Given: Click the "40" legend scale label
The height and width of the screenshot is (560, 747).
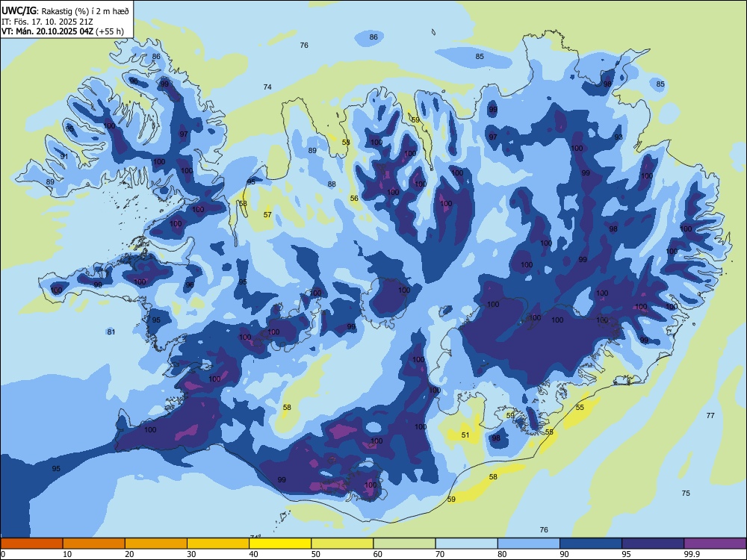Looking at the screenshot, I should [x=253, y=554].
